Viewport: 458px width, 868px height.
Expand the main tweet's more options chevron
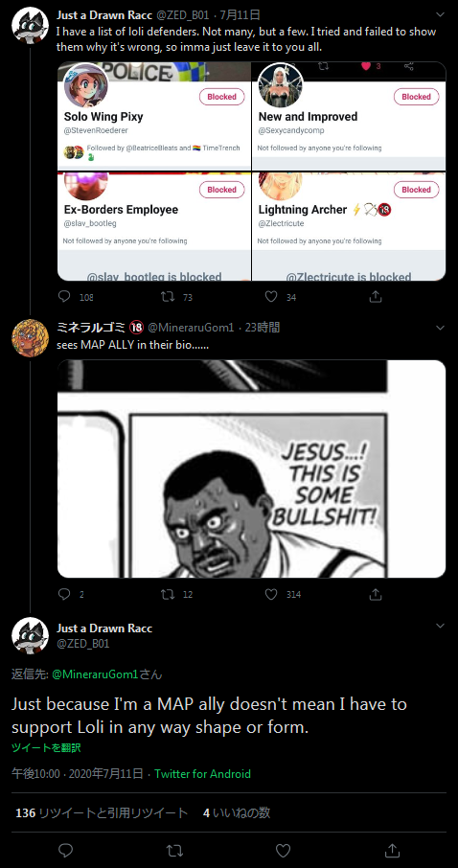tap(440, 626)
